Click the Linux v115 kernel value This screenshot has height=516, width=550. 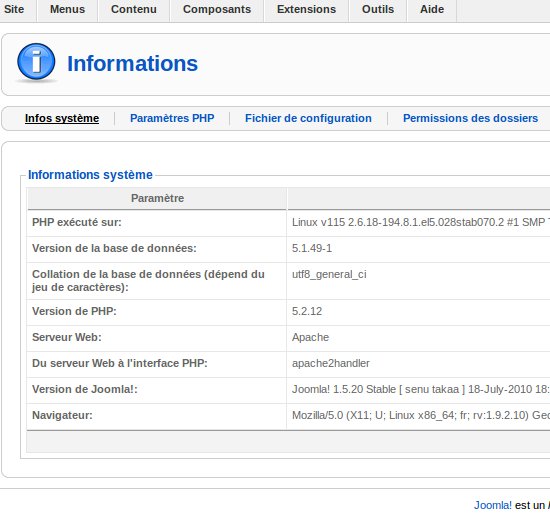[421, 222]
